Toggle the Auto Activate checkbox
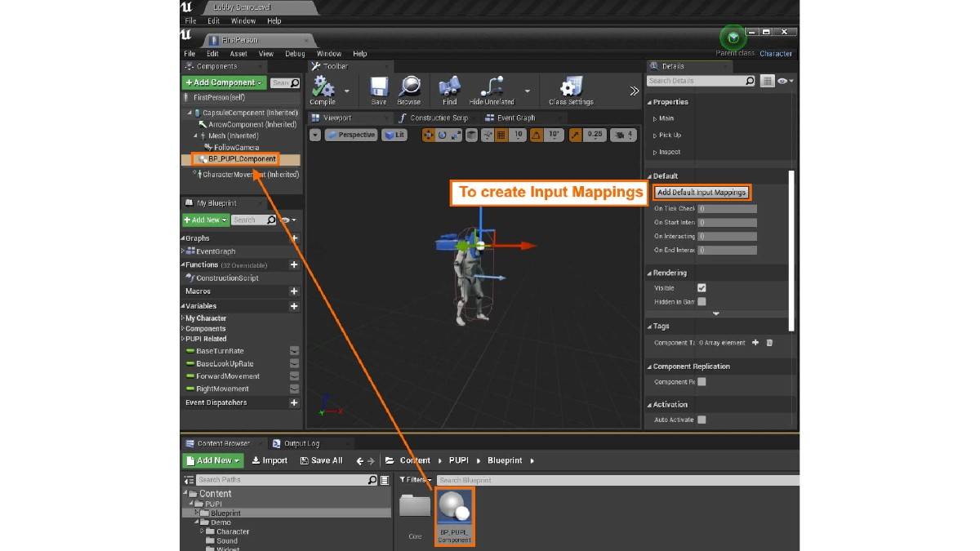The image size is (980, 551). click(x=702, y=420)
